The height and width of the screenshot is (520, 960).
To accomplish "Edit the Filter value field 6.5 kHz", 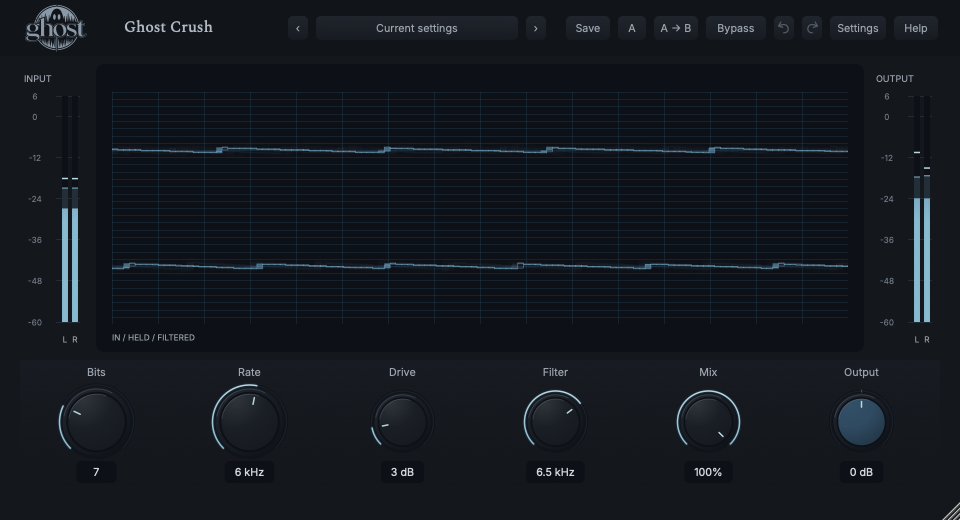I will 555,472.
